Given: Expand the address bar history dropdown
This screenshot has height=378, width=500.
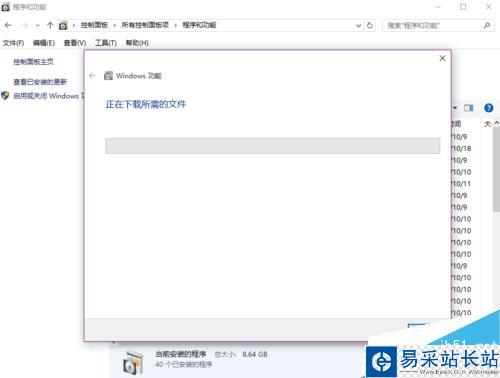Looking at the screenshot, I should point(358,26).
